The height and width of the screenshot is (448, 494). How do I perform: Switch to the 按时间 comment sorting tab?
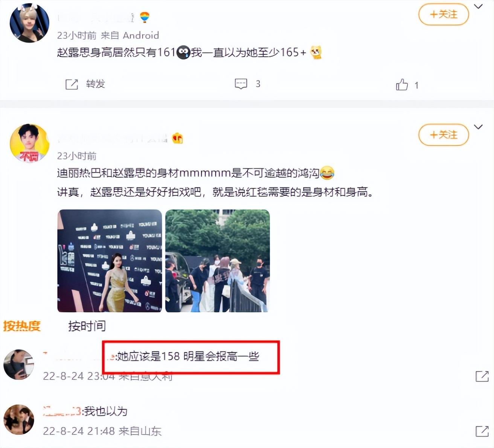click(87, 326)
